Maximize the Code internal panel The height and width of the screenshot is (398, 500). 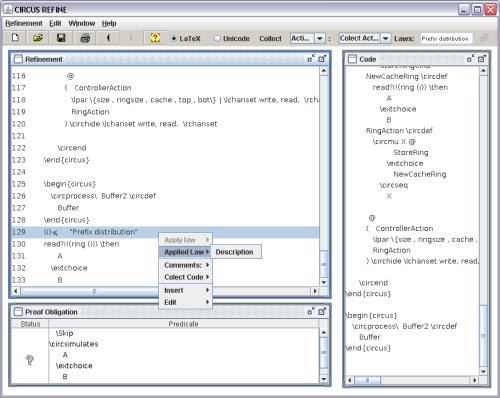click(x=481, y=59)
